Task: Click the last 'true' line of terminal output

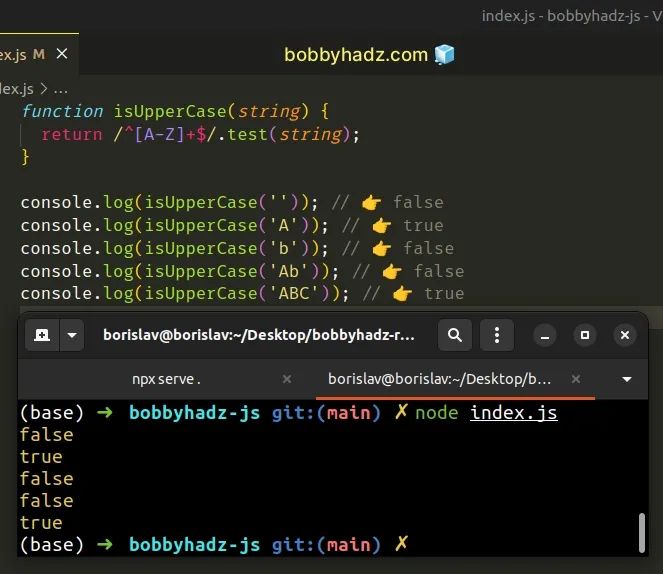Action: coord(41,523)
